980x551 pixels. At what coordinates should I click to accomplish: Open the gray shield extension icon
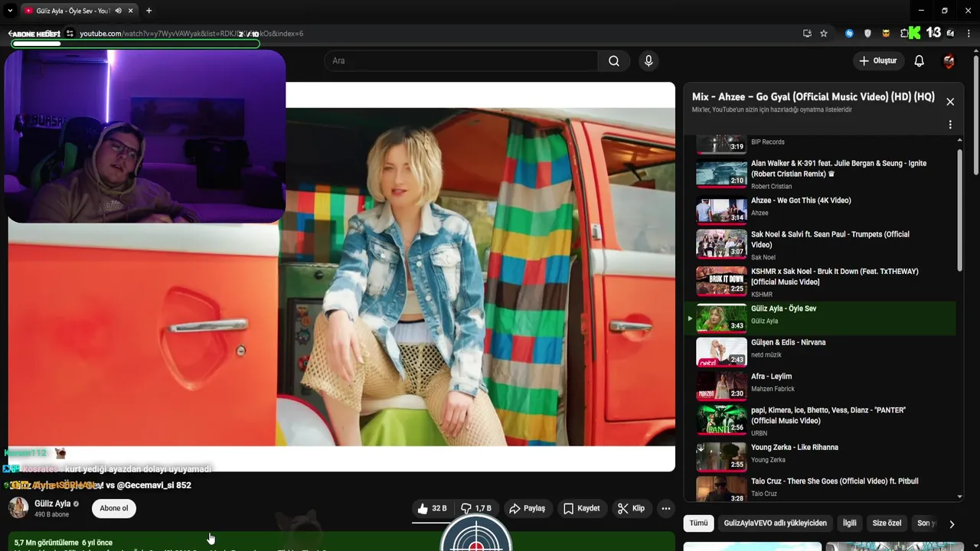point(867,34)
